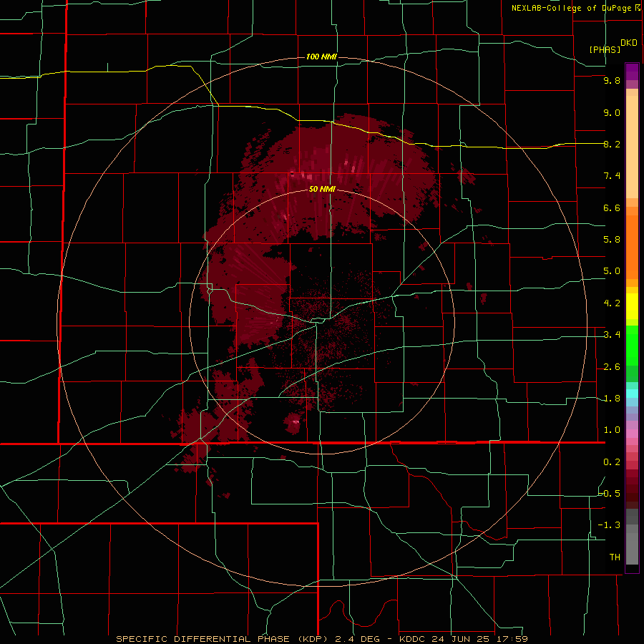Click the 1.0 value on the color scale

[x=612, y=429]
